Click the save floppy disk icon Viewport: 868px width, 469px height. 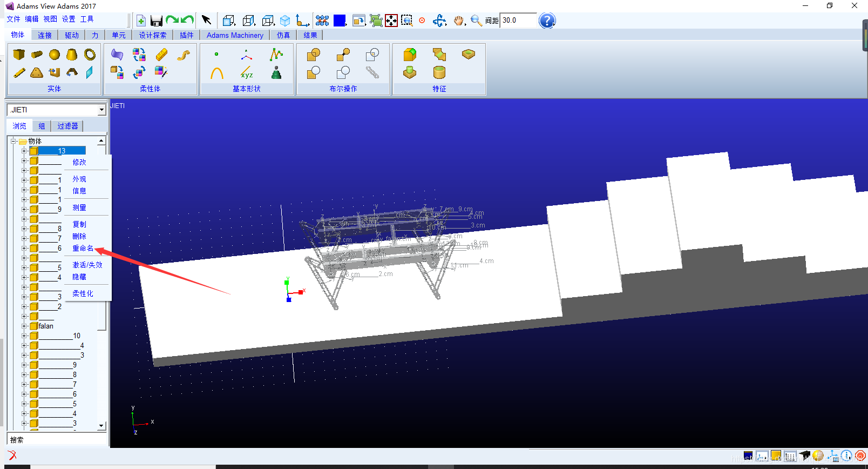[x=157, y=21]
